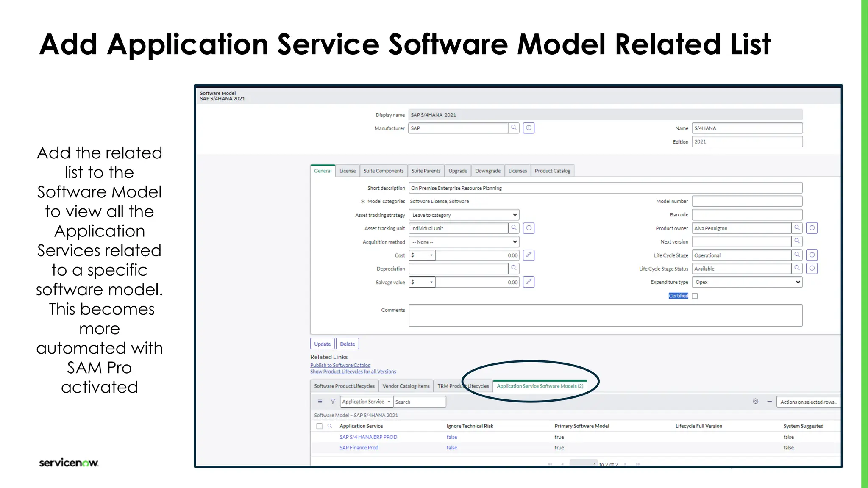This screenshot has height=488, width=868.
Task: Select all rows checkbox in list header
Action: (x=319, y=426)
